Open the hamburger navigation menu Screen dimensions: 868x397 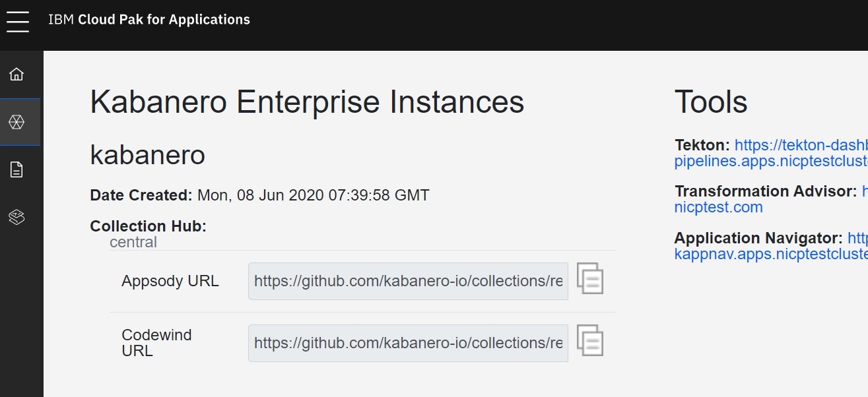(x=17, y=20)
